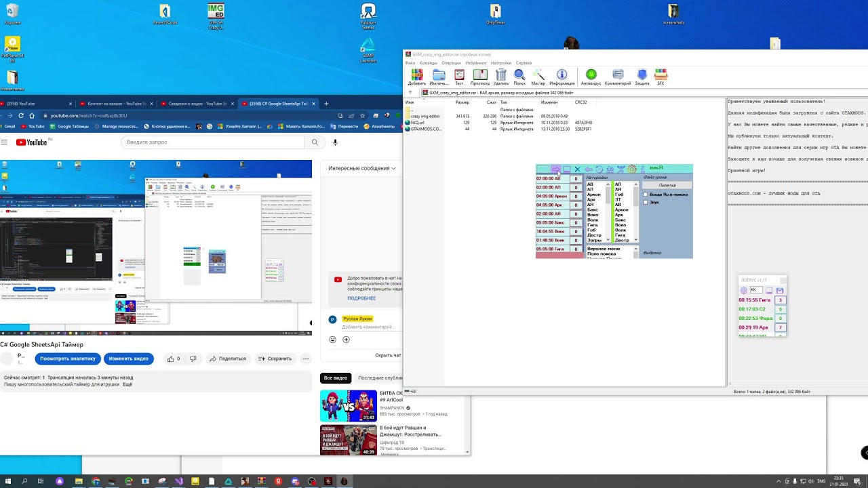Open Корзина desktop icon
The image size is (868, 488).
pos(12,14)
